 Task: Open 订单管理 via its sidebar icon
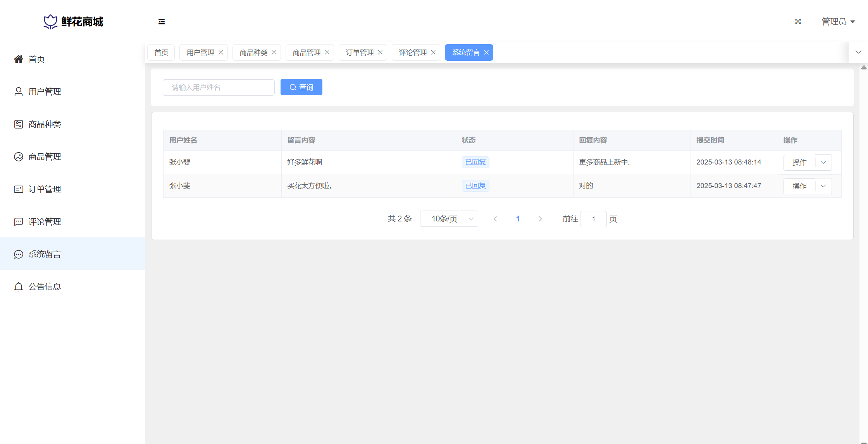pos(18,189)
